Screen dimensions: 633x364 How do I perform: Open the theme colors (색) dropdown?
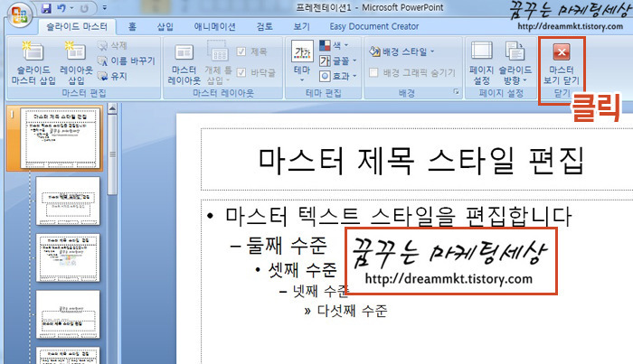pos(334,45)
